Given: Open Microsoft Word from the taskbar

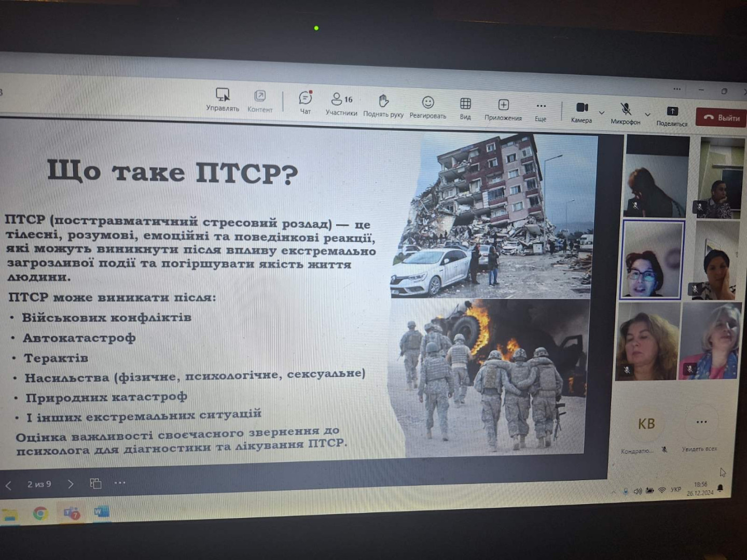Looking at the screenshot, I should [x=101, y=512].
